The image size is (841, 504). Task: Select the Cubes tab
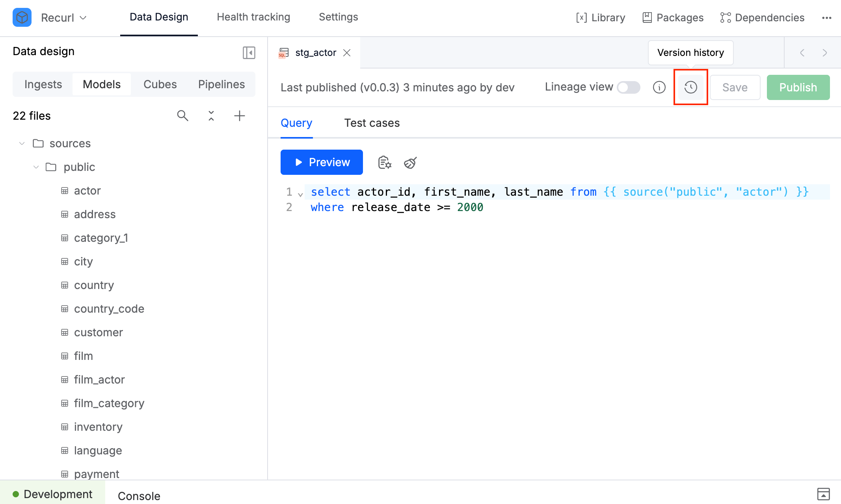[x=160, y=84]
